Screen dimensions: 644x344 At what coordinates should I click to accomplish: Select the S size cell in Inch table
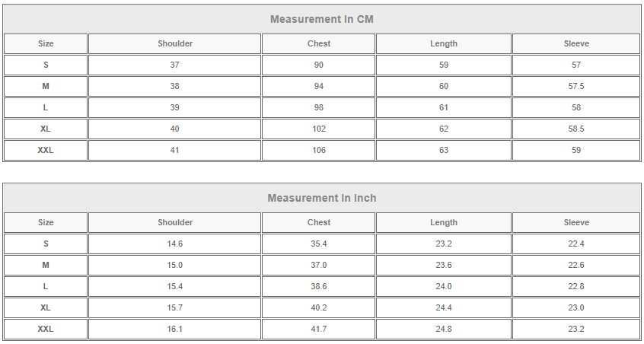(x=46, y=244)
